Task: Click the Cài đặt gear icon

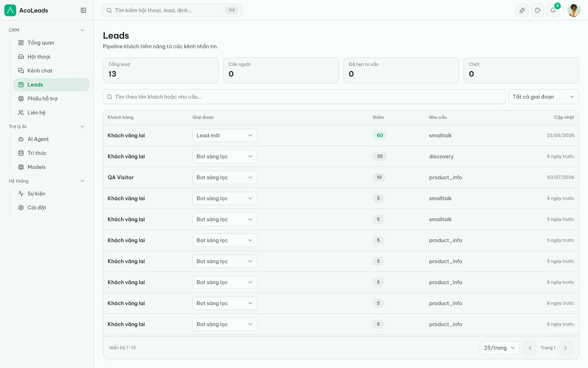Action: [x=21, y=208]
